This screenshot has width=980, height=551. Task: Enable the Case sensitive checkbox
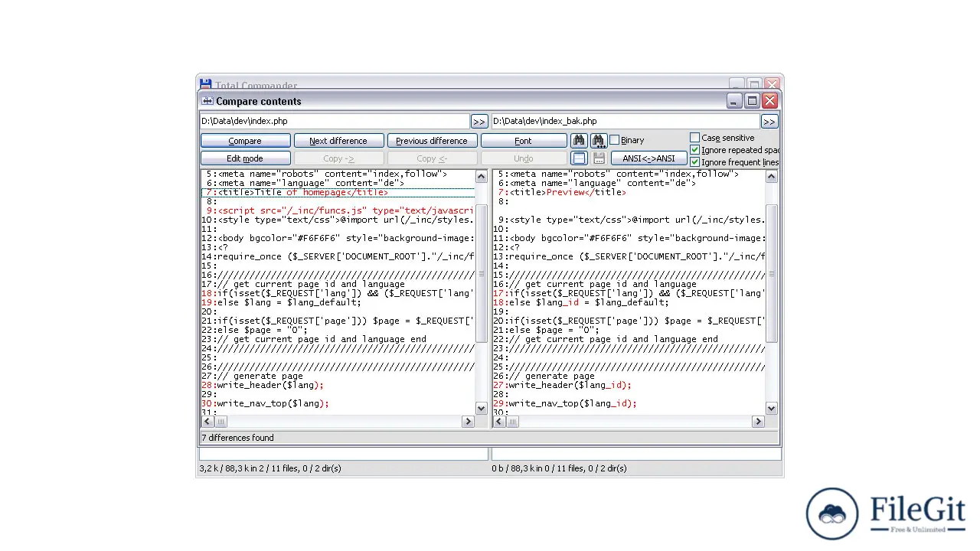tap(695, 138)
